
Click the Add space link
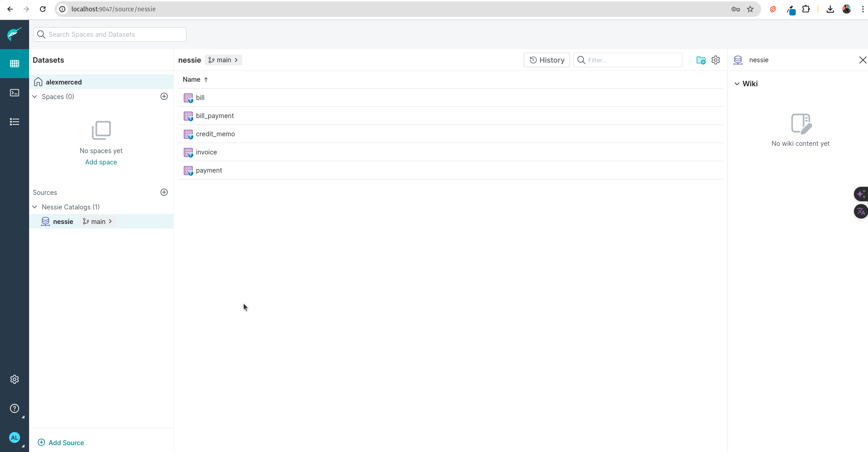pyautogui.click(x=101, y=162)
